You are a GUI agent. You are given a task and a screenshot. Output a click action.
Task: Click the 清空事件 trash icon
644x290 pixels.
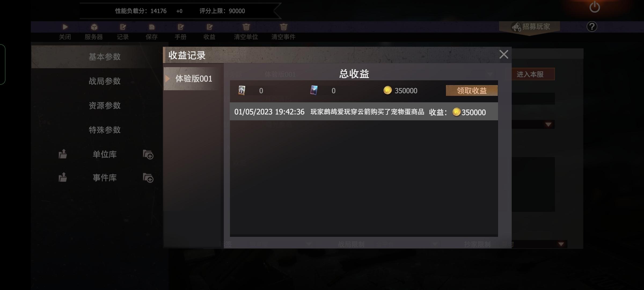click(284, 27)
